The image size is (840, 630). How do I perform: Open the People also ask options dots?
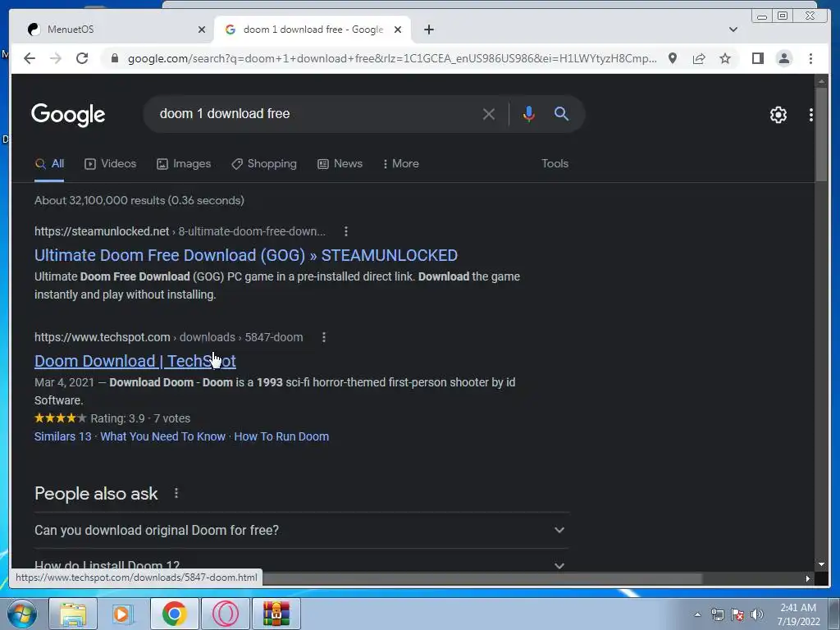click(x=176, y=493)
